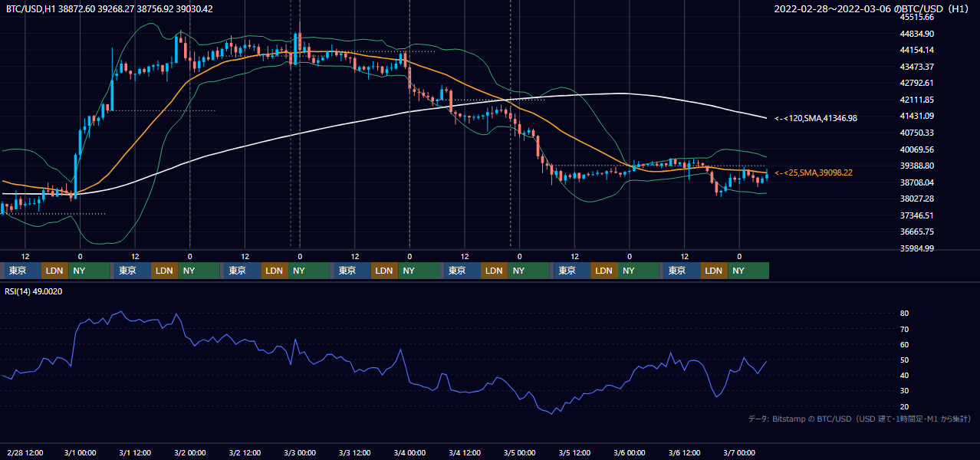The height and width of the screenshot is (460, 980).
Task: Click RSI axis level 70
Action: 905,329
